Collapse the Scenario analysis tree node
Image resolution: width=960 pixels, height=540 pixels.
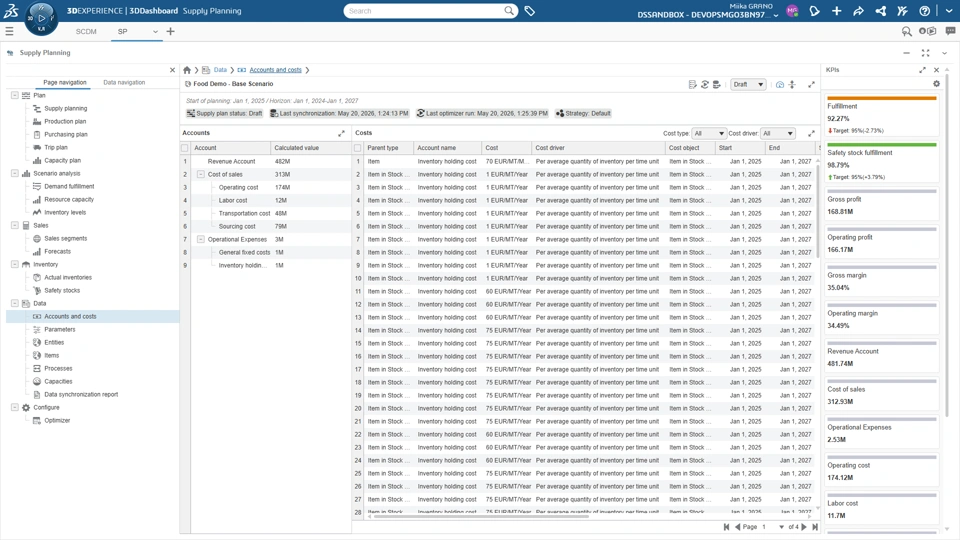(x=15, y=173)
